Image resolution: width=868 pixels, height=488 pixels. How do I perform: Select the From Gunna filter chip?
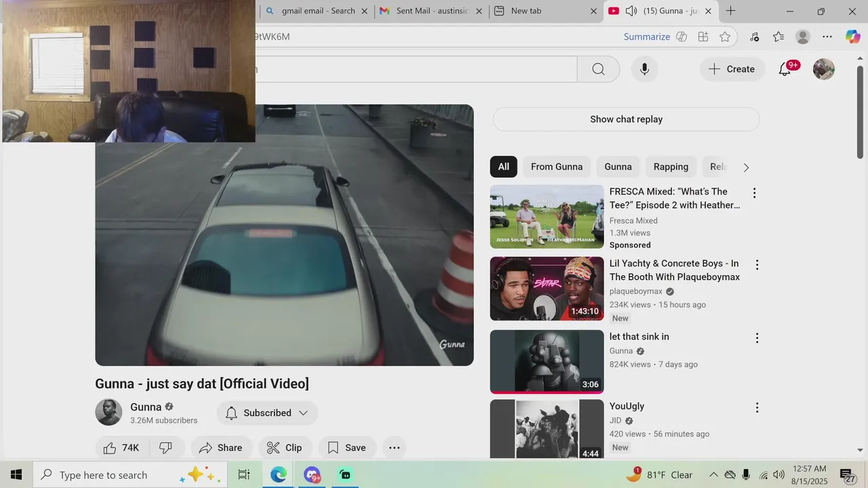557,167
